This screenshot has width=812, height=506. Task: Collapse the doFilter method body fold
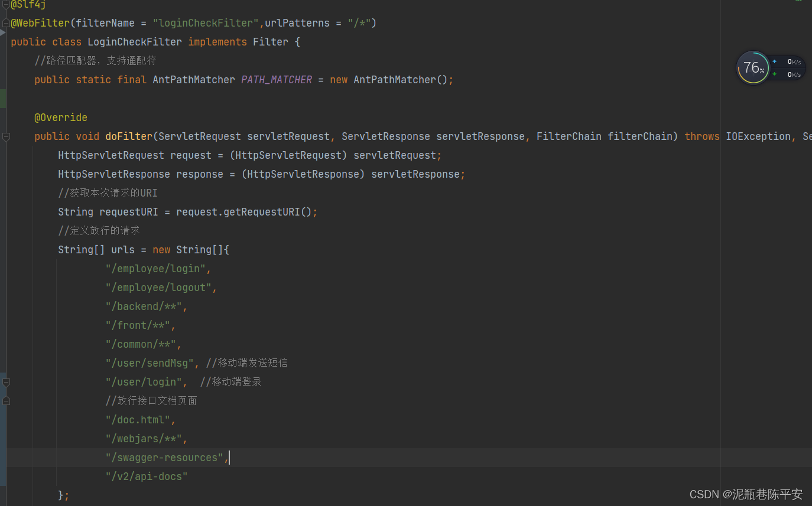(x=6, y=137)
